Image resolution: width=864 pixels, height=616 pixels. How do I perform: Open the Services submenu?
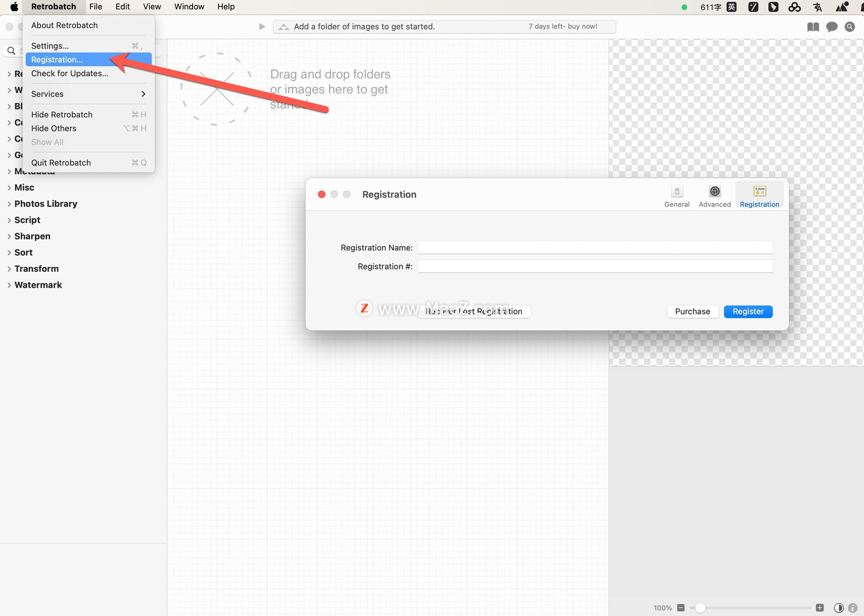(88, 94)
